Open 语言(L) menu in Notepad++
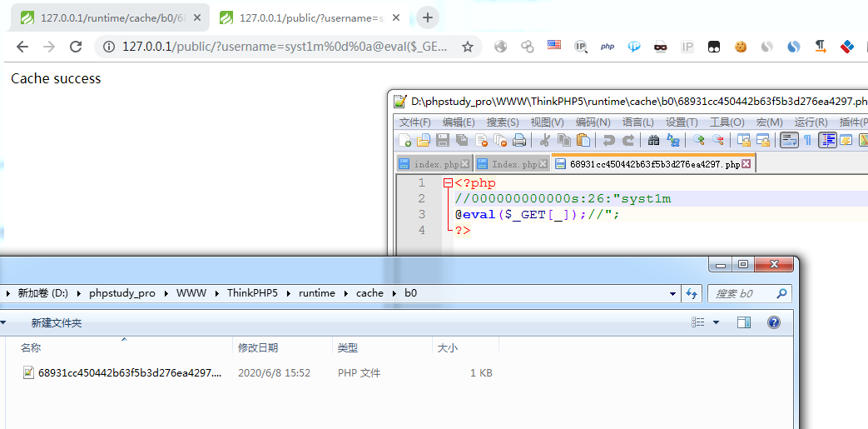The height and width of the screenshot is (429, 868). (638, 122)
